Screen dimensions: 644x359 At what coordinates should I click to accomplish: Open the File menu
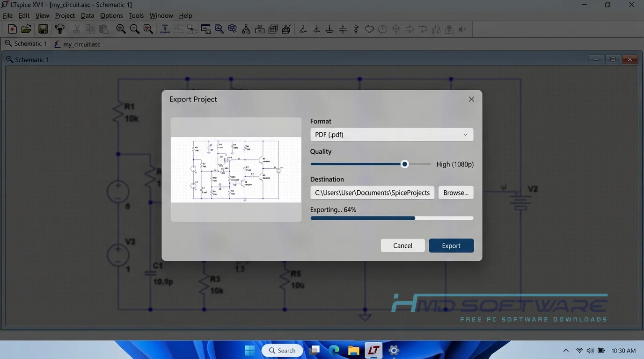(x=8, y=15)
